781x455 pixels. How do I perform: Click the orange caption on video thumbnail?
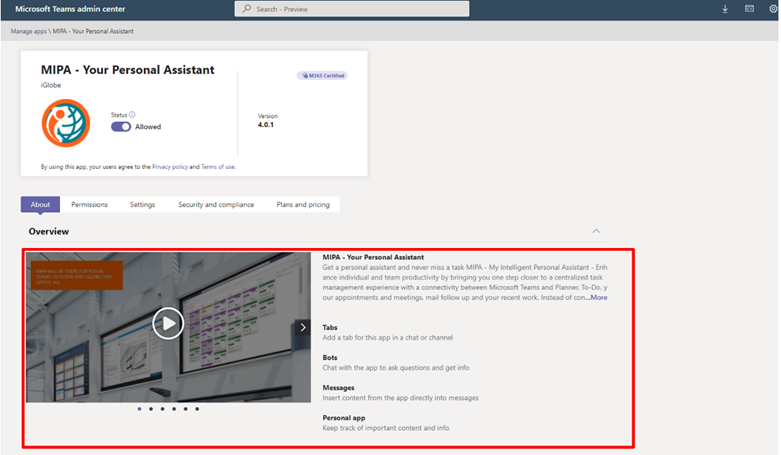click(77, 275)
